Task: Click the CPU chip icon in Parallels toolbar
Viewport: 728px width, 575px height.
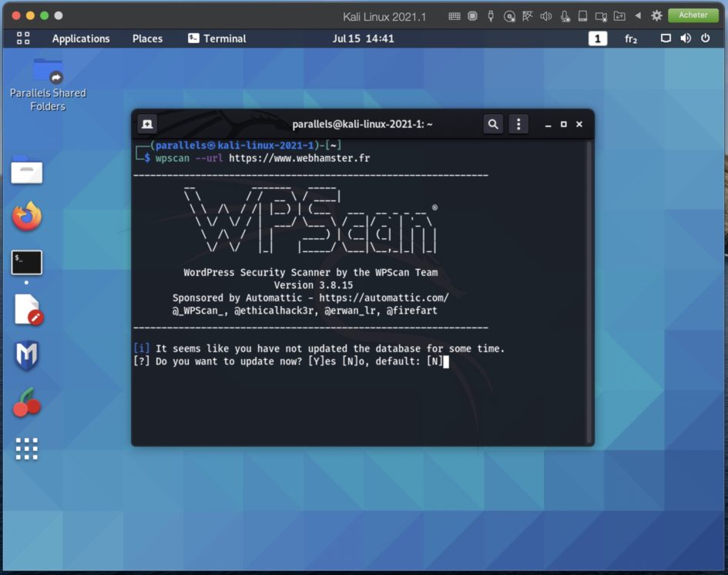Action: tap(473, 16)
